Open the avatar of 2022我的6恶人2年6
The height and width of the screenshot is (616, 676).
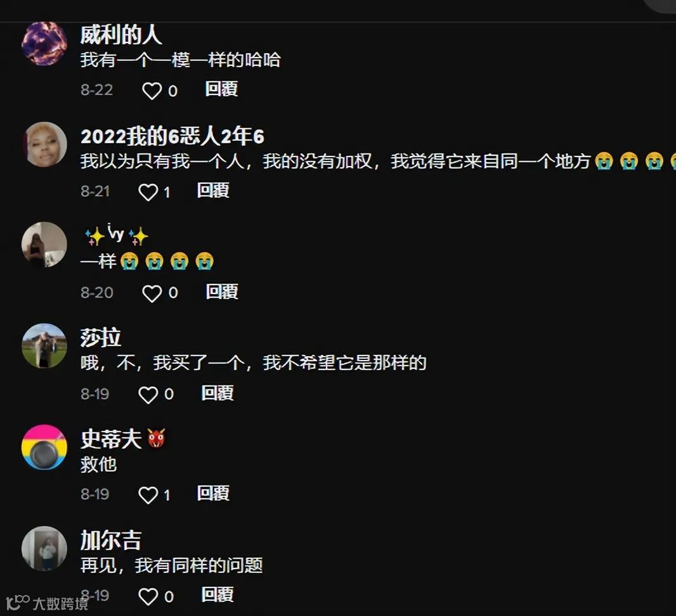click(44, 144)
